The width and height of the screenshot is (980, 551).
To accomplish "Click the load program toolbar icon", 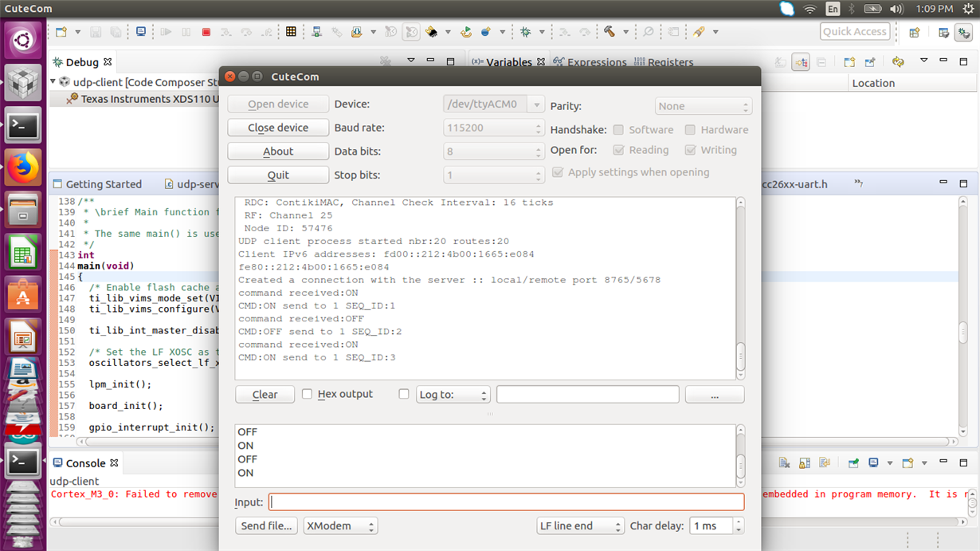I will (x=357, y=32).
